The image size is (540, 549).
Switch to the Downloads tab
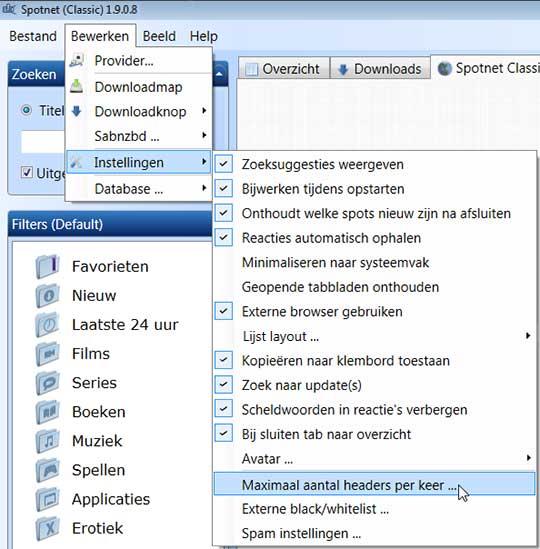(380, 69)
